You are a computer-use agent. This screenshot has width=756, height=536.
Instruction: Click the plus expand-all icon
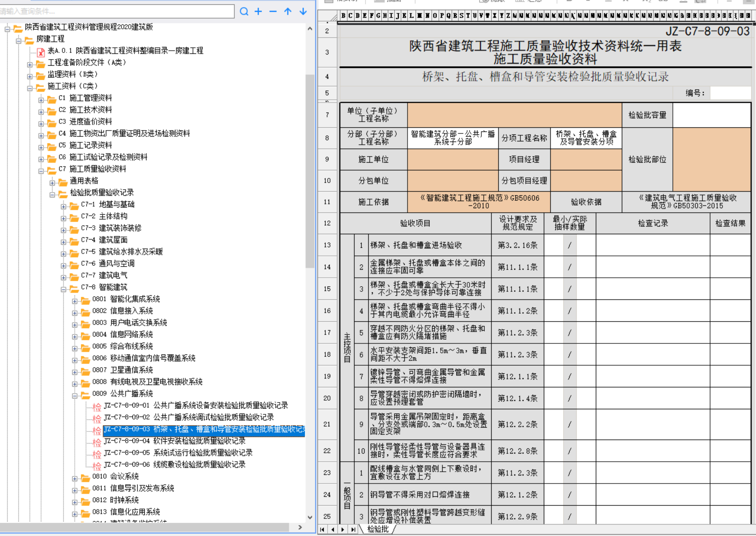258,11
